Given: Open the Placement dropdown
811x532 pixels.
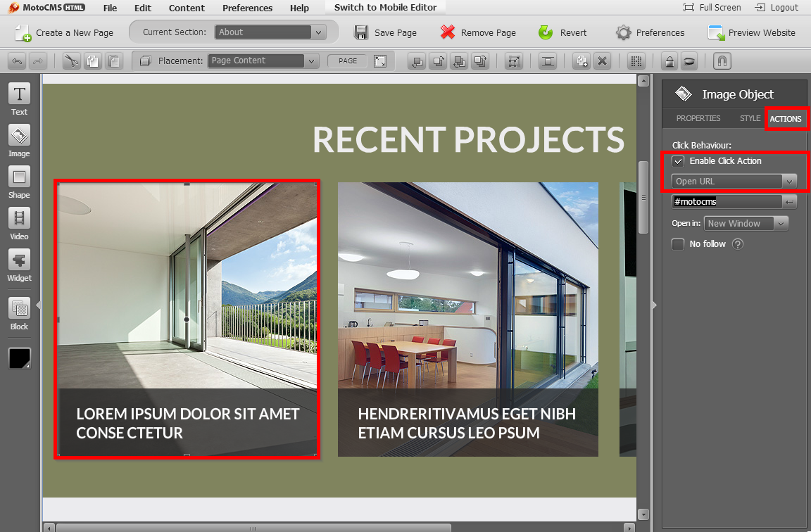Looking at the screenshot, I should pyautogui.click(x=263, y=61).
